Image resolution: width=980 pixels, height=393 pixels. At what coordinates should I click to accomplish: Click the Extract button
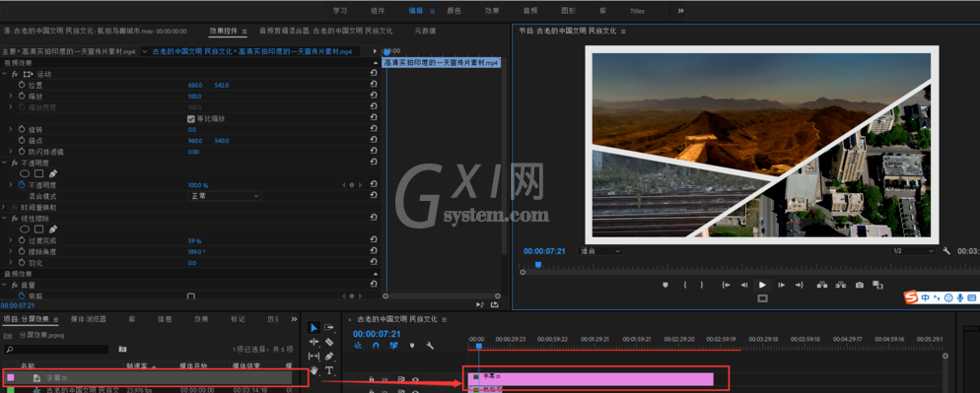click(x=841, y=285)
